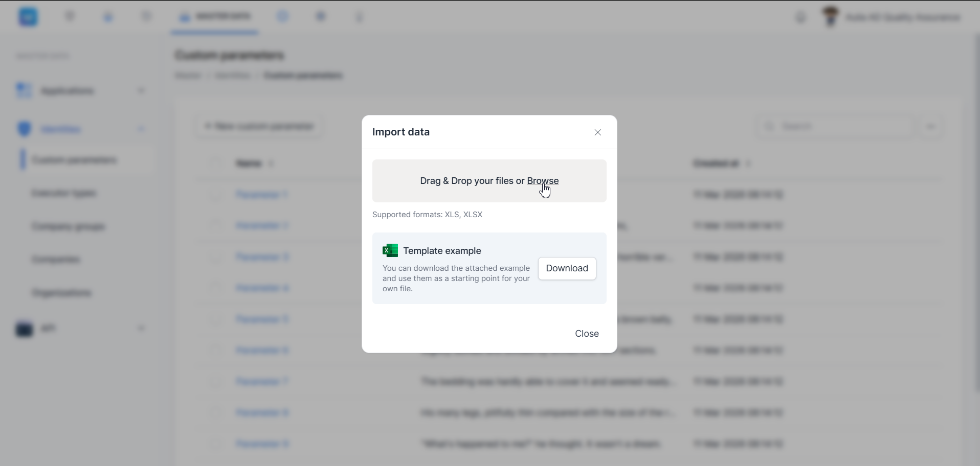Click the New custom parameter button
This screenshot has width=980, height=466.
tap(259, 126)
